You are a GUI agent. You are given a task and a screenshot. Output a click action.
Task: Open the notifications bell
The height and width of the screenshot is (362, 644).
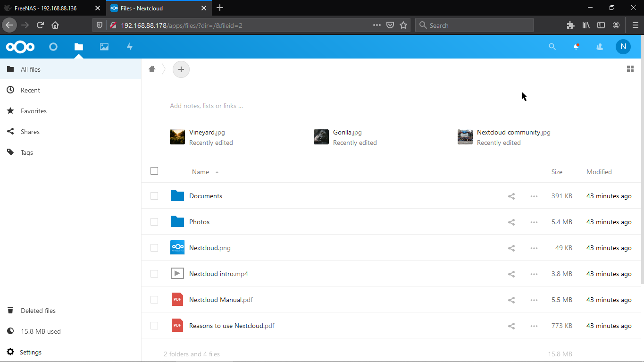pyautogui.click(x=576, y=47)
